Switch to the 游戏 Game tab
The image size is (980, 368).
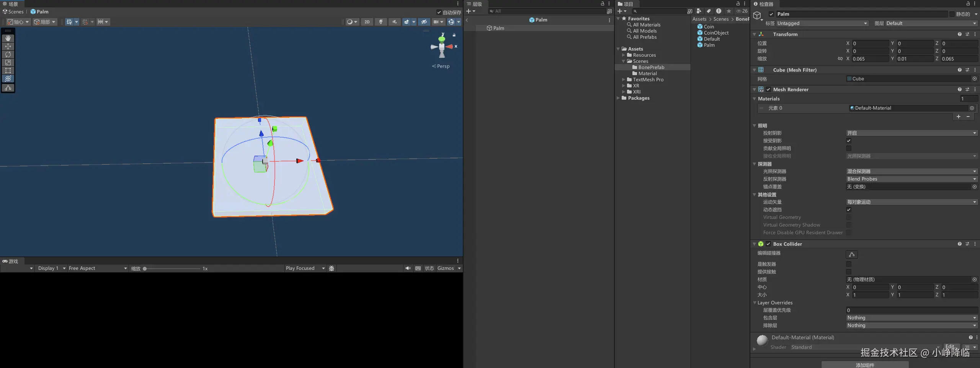coord(11,261)
